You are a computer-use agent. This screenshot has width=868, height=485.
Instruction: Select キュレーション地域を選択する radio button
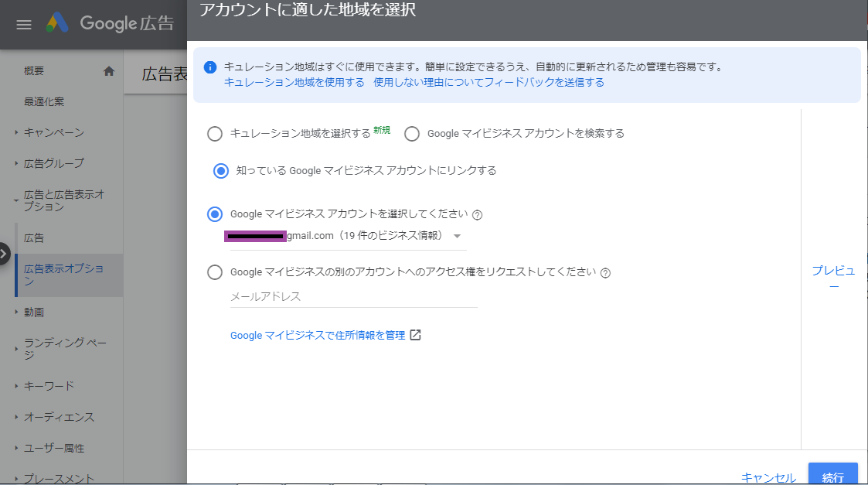point(215,134)
